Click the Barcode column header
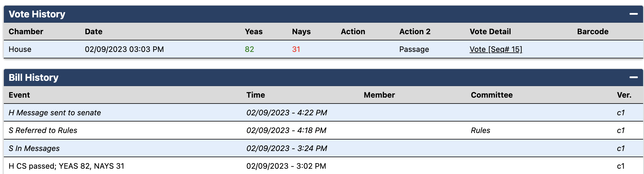Image resolution: width=644 pixels, height=174 pixels. pos(593,32)
